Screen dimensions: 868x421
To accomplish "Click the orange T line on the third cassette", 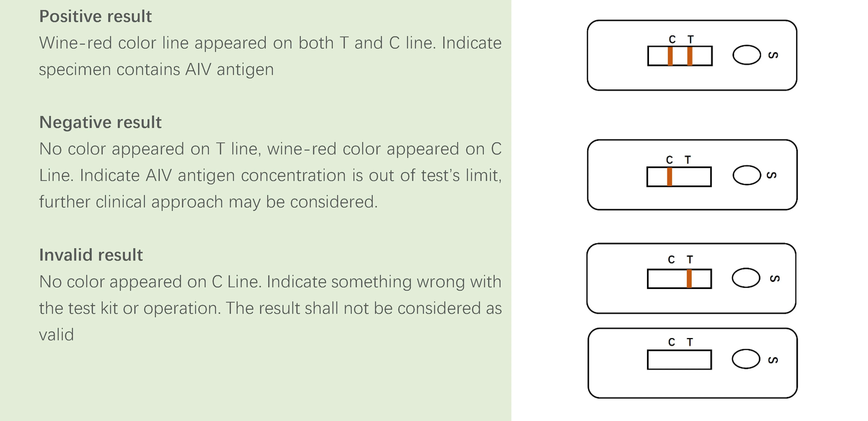I will tap(689, 279).
